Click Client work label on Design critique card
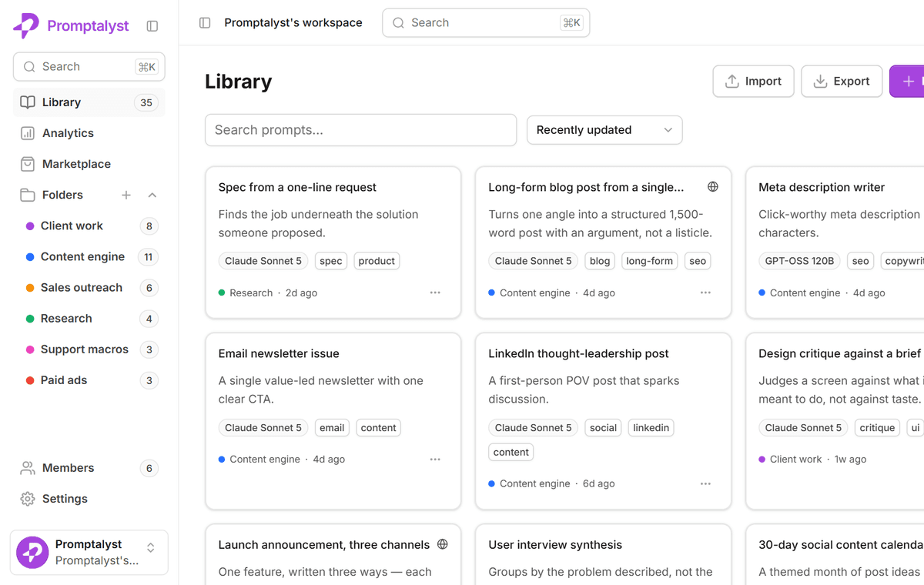 pyautogui.click(x=796, y=459)
